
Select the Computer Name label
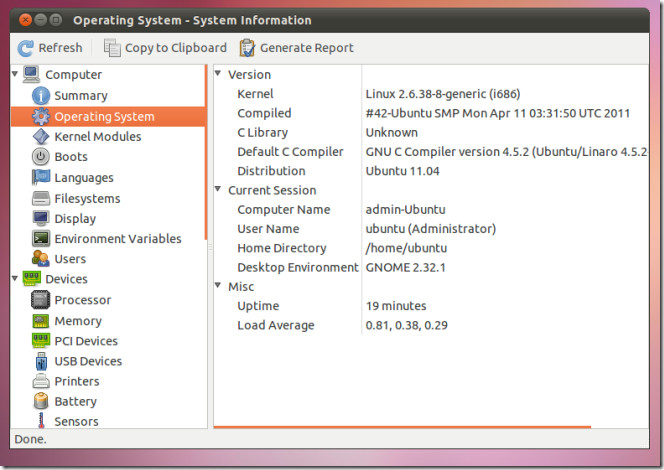(284, 210)
